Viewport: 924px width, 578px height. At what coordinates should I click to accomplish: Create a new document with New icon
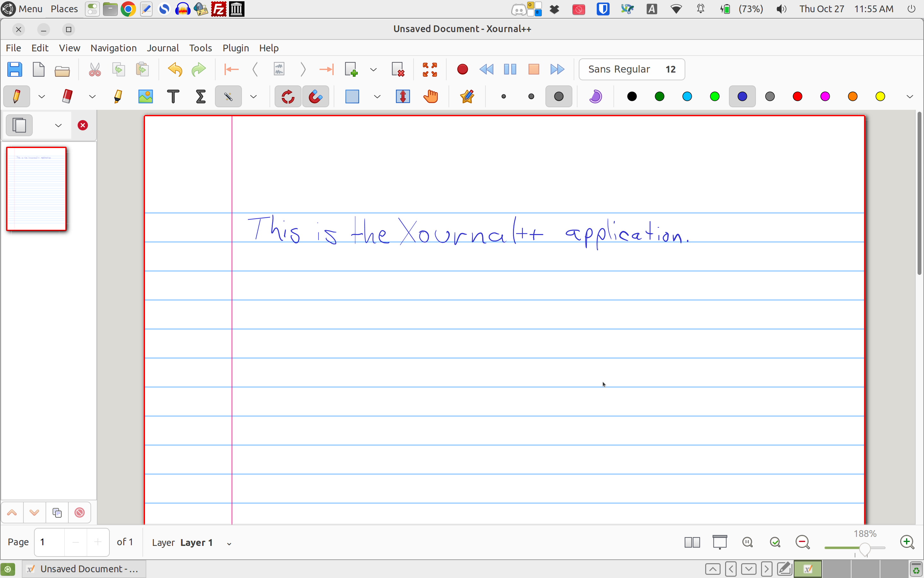38,69
